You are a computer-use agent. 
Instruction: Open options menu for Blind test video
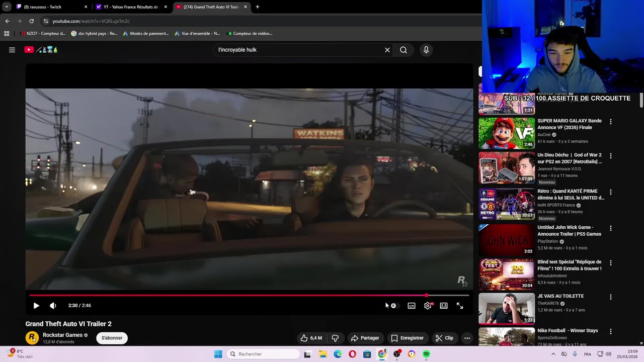point(611,262)
